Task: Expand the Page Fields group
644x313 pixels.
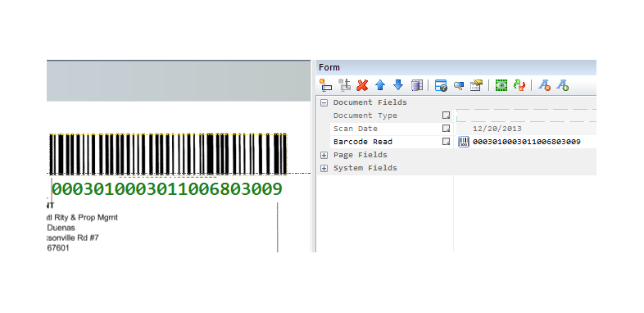Action: pos(324,155)
